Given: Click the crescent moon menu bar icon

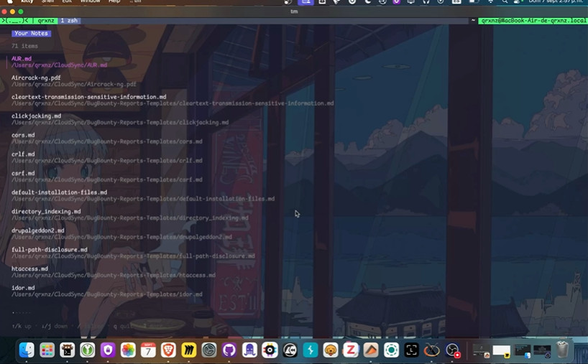Looking at the screenshot, I should [x=367, y=1].
